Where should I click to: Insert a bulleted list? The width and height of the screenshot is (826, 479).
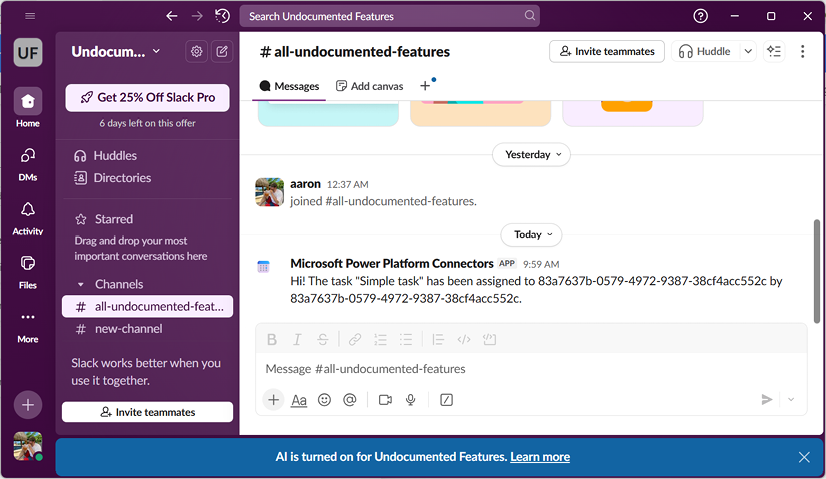click(406, 339)
